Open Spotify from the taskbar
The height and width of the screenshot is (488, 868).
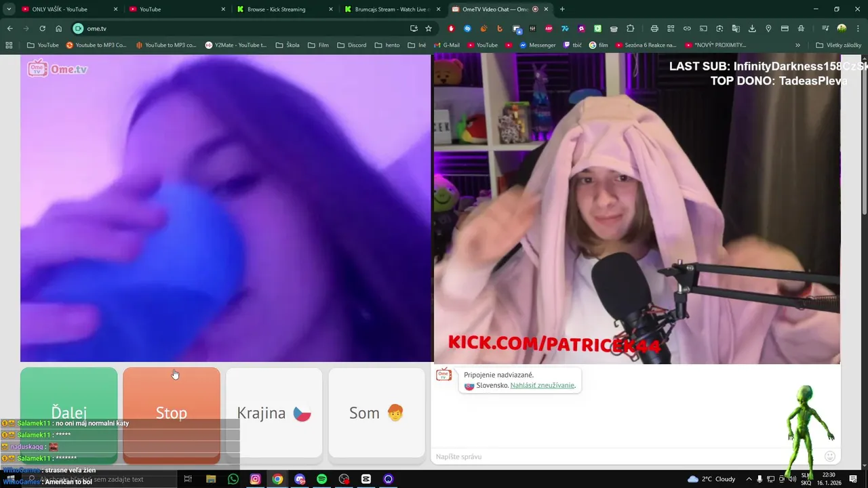322,479
